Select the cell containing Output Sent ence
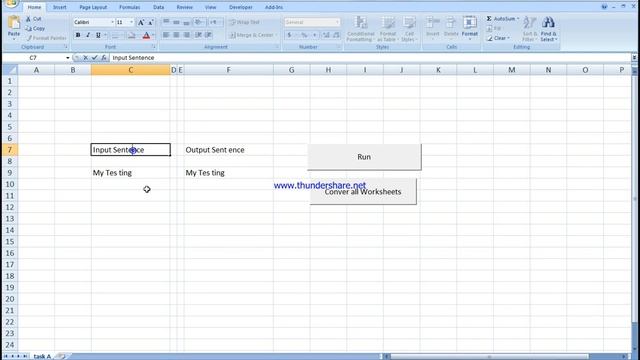Image resolution: width=640 pixels, height=360 pixels. click(228, 150)
